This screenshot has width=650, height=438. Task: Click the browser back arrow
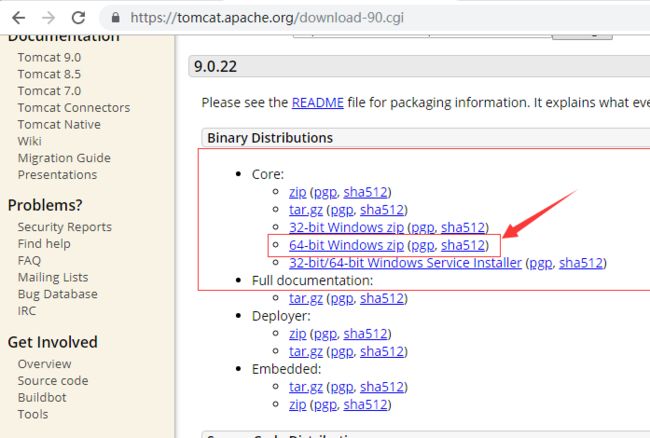[19, 18]
